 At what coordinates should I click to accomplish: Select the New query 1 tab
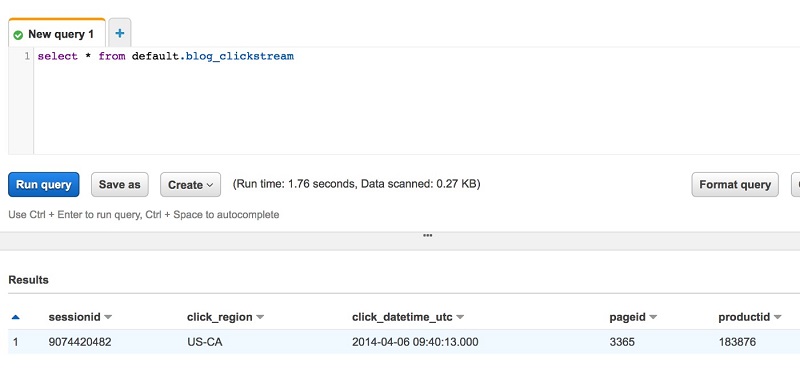tap(57, 34)
